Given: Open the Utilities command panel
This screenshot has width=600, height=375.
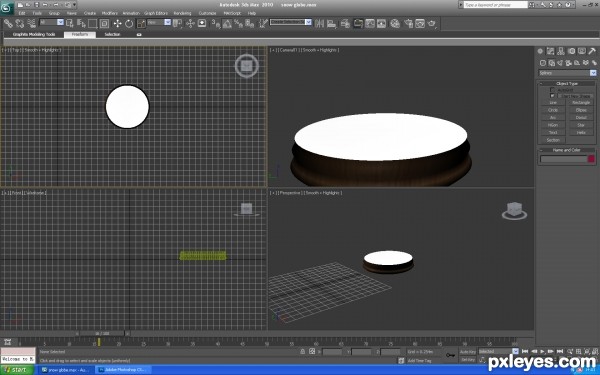Looking at the screenshot, I should point(592,51).
